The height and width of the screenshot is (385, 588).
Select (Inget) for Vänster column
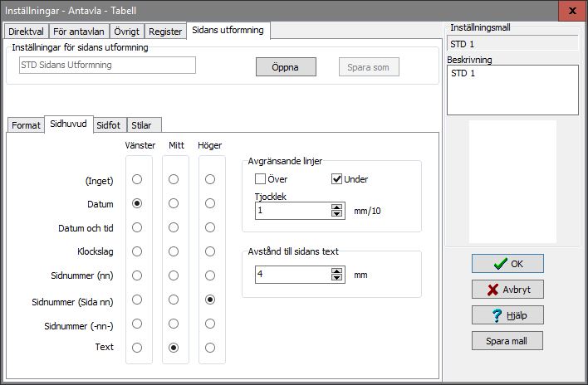[137, 179]
